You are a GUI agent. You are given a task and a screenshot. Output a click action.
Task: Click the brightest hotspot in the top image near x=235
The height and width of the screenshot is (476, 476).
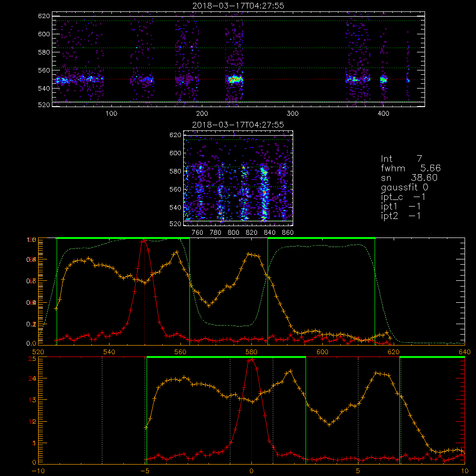coord(234,79)
